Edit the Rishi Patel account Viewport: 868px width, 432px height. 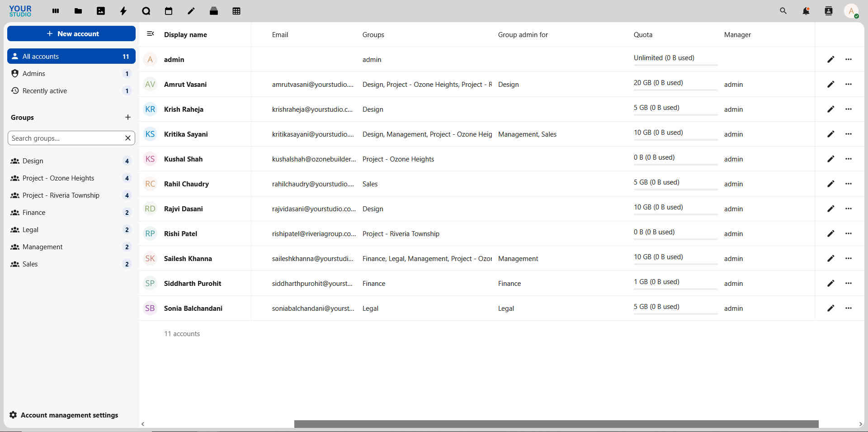[x=831, y=233]
